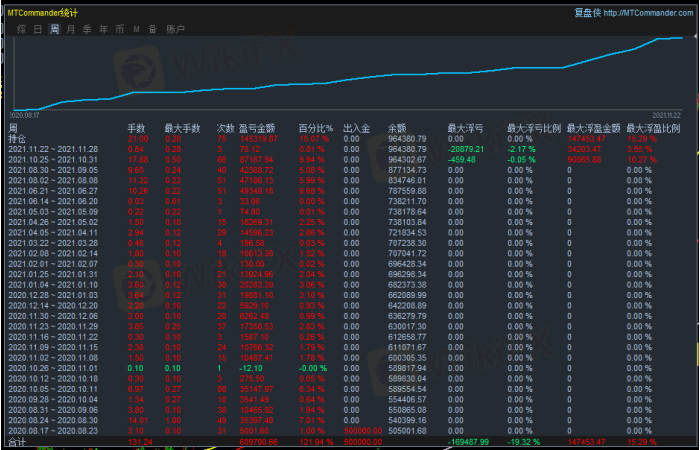Click the 余额 column header
Viewport: 700px width, 450px height.
point(397,128)
